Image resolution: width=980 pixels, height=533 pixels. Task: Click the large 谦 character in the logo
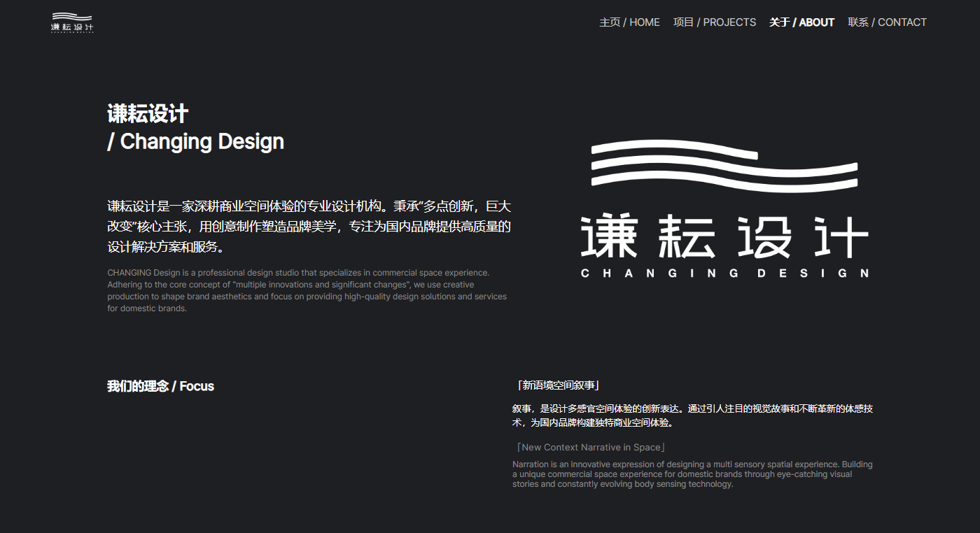pyautogui.click(x=609, y=236)
